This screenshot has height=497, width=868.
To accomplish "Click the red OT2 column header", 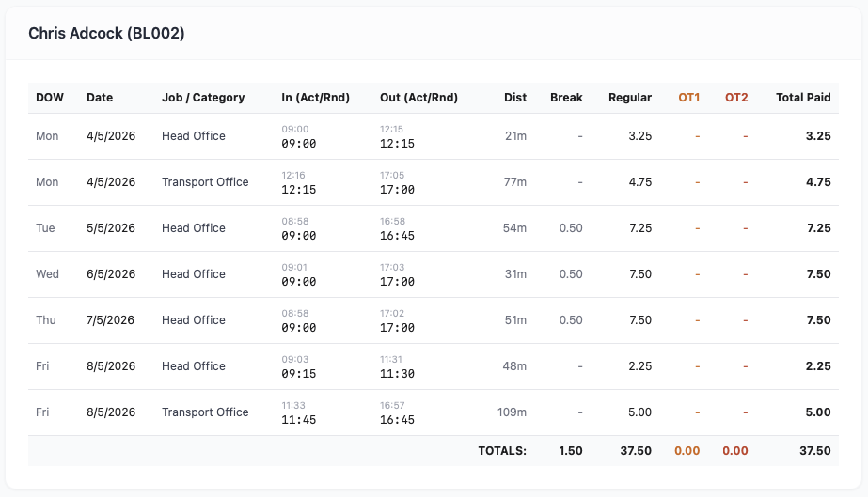I will (x=736, y=98).
